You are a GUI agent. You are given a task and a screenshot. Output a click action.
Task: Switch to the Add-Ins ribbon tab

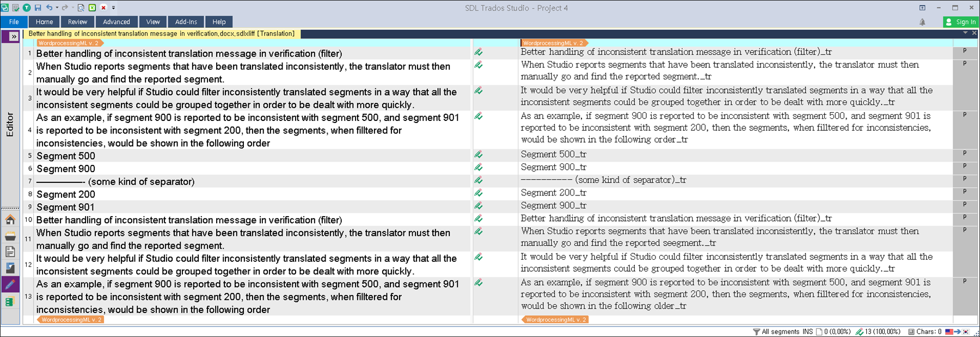(186, 22)
